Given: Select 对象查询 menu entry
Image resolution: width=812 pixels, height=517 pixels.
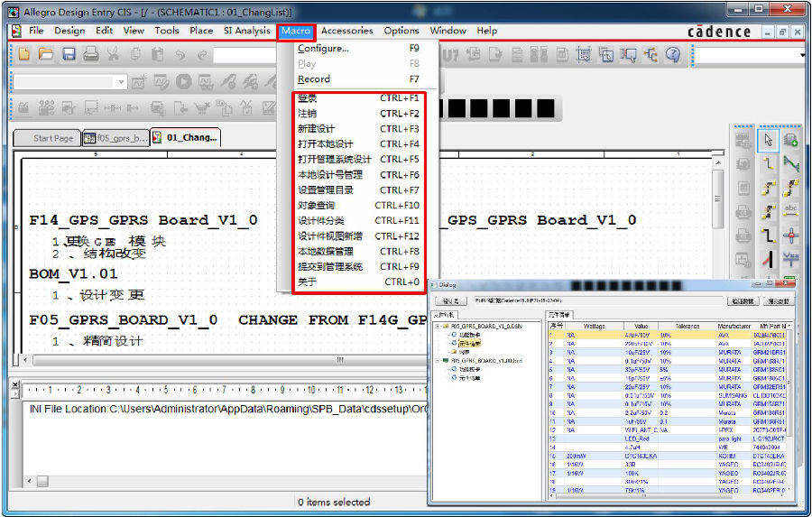Looking at the screenshot, I should point(358,205).
